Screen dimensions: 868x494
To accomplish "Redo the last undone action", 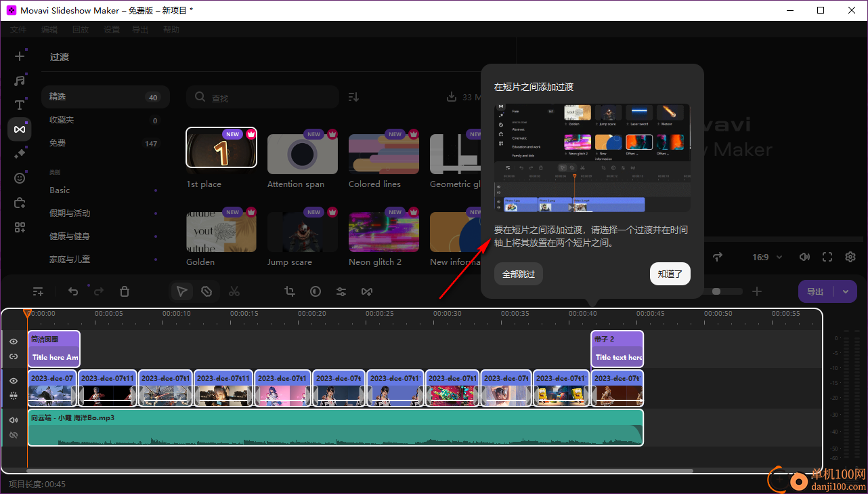I will [x=99, y=291].
